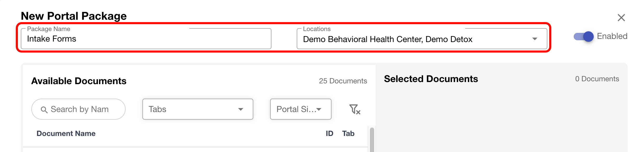Click the Selected Documents heading
This screenshot has height=152, width=644.
(431, 79)
